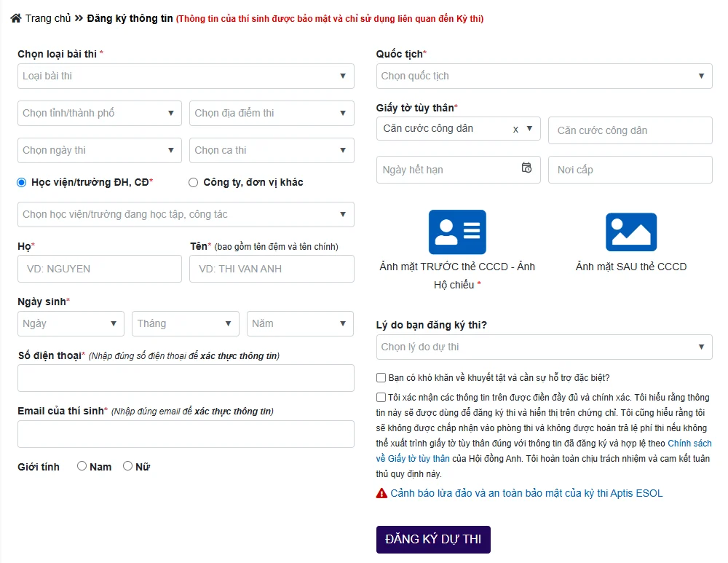
Task: Open Aptis ESOL scam warning link
Action: [526, 493]
